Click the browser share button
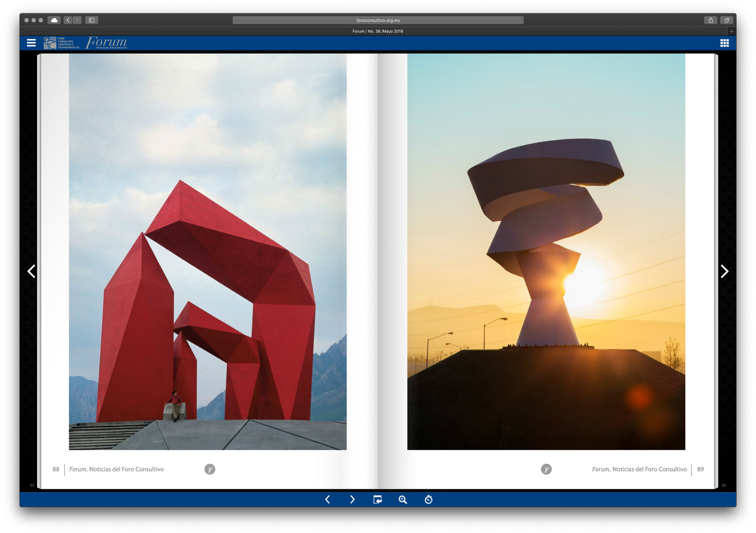 point(711,20)
